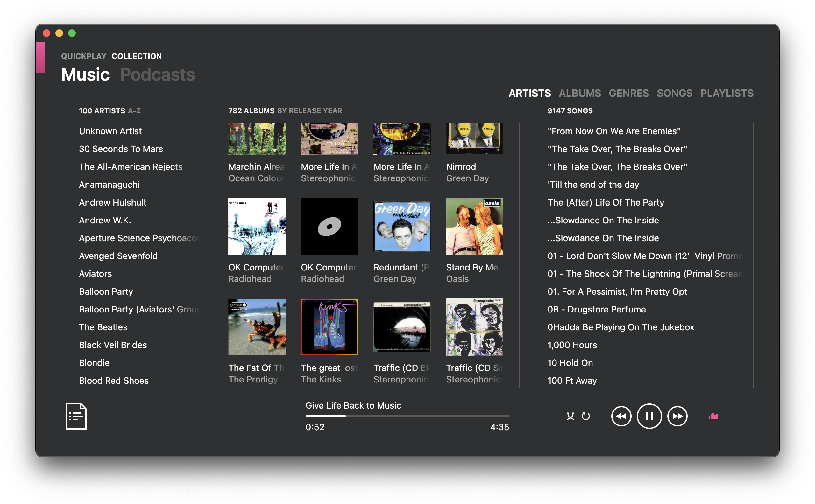This screenshot has width=815, height=504.
Task: Play 08 - Drugstore Perfume
Action: (x=597, y=309)
